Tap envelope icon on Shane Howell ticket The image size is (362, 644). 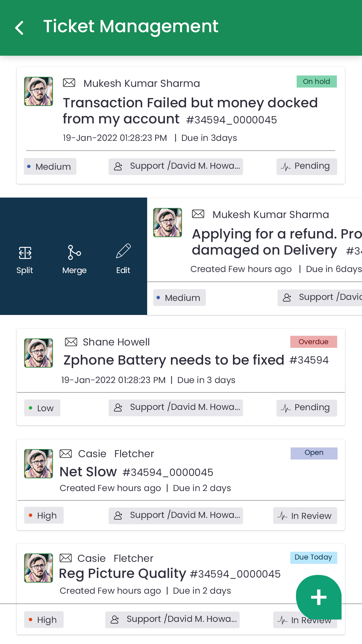tap(71, 342)
